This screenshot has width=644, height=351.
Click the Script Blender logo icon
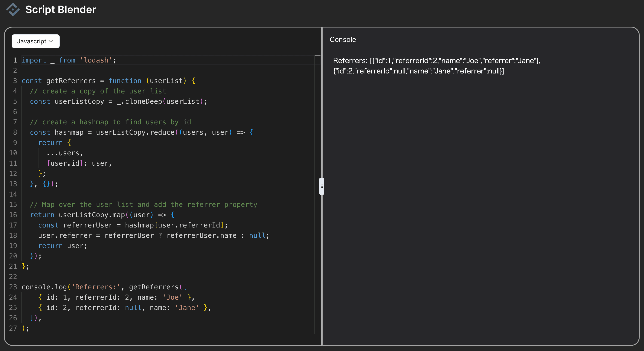pos(13,9)
